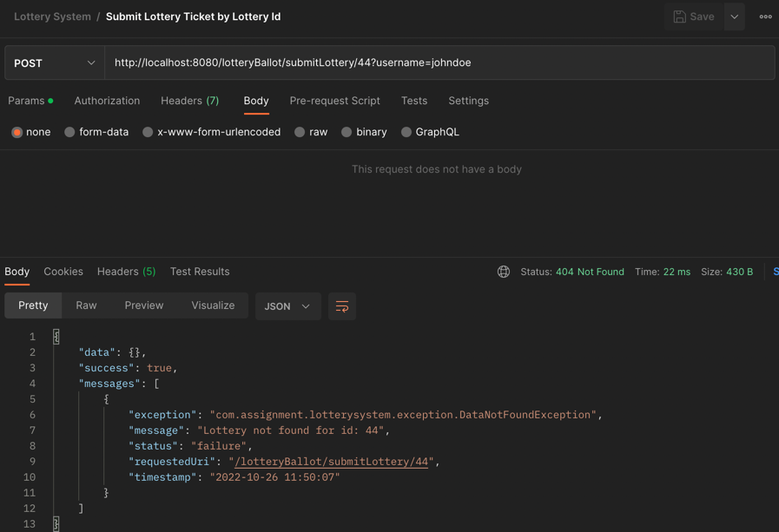The height and width of the screenshot is (532, 779).
Task: Open the JSON format dropdown
Action: click(x=288, y=306)
